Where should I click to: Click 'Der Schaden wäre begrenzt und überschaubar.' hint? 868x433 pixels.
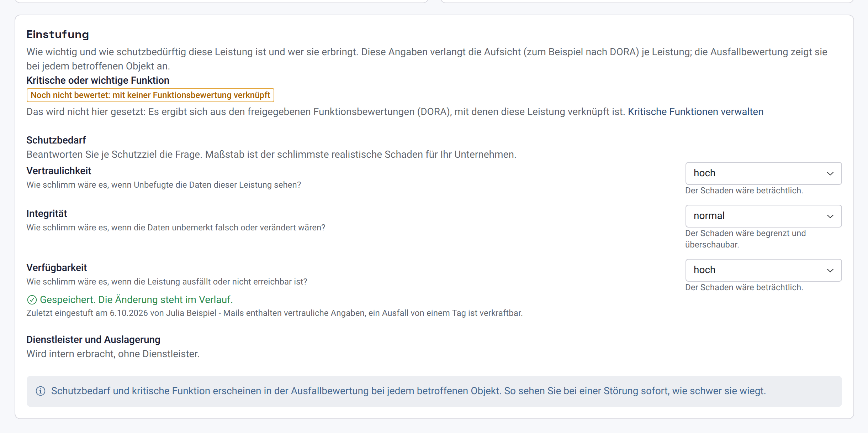pos(746,239)
